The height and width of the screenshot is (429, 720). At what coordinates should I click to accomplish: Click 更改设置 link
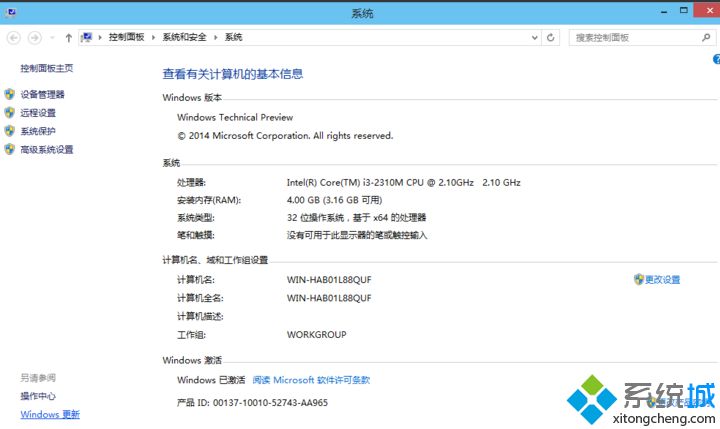pos(663,280)
